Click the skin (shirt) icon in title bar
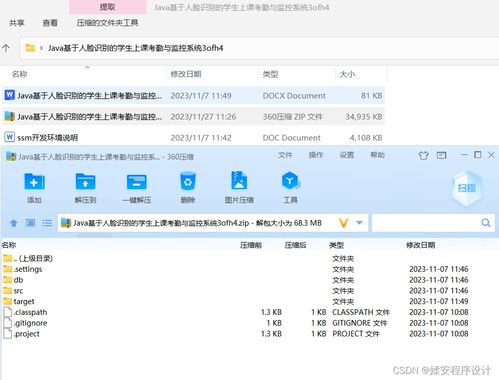 (x=423, y=155)
